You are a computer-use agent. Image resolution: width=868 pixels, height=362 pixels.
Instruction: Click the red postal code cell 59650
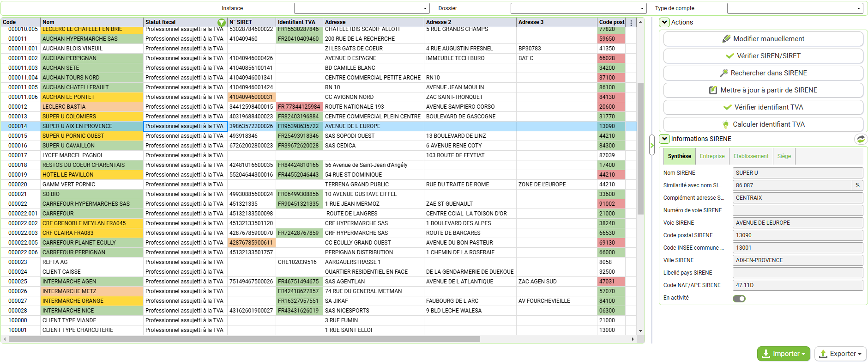[x=611, y=39]
